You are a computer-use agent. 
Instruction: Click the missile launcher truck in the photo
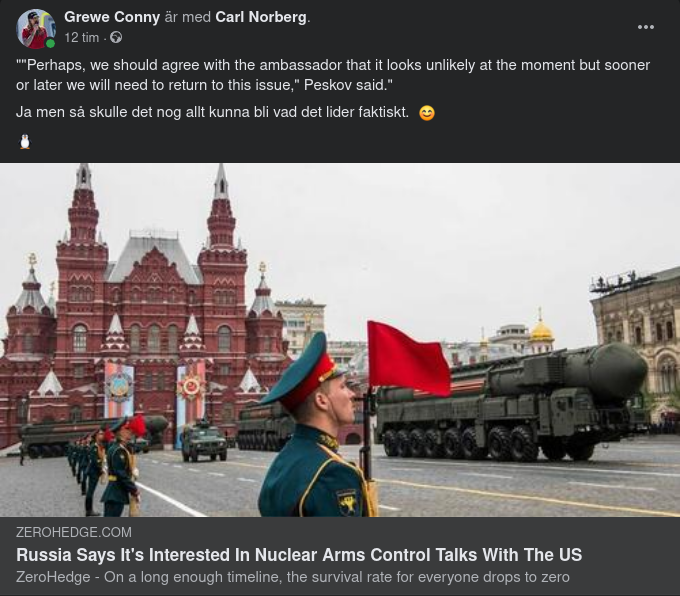(511, 402)
